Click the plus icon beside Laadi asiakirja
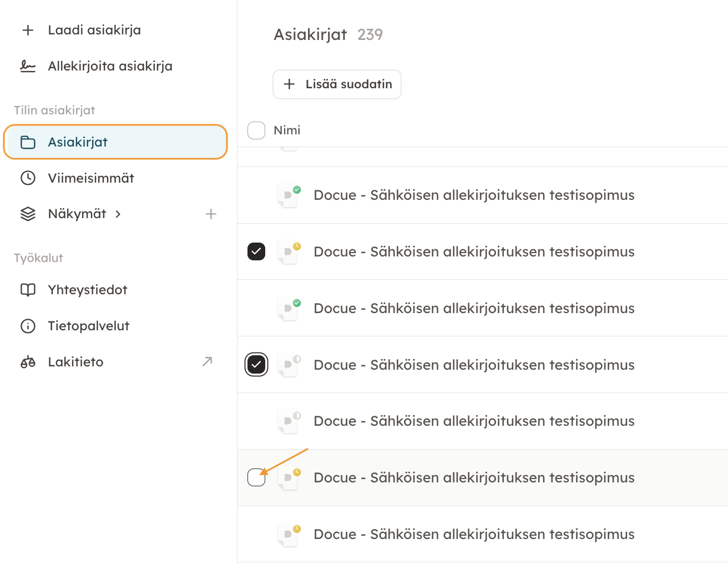This screenshot has height=564, width=728. [x=28, y=30]
